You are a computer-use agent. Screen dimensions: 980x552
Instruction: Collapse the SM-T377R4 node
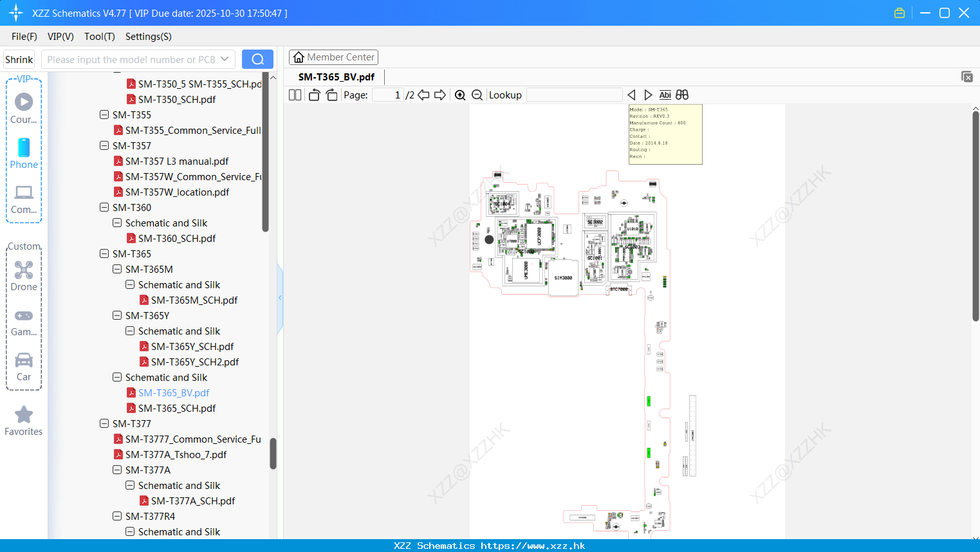(117, 516)
